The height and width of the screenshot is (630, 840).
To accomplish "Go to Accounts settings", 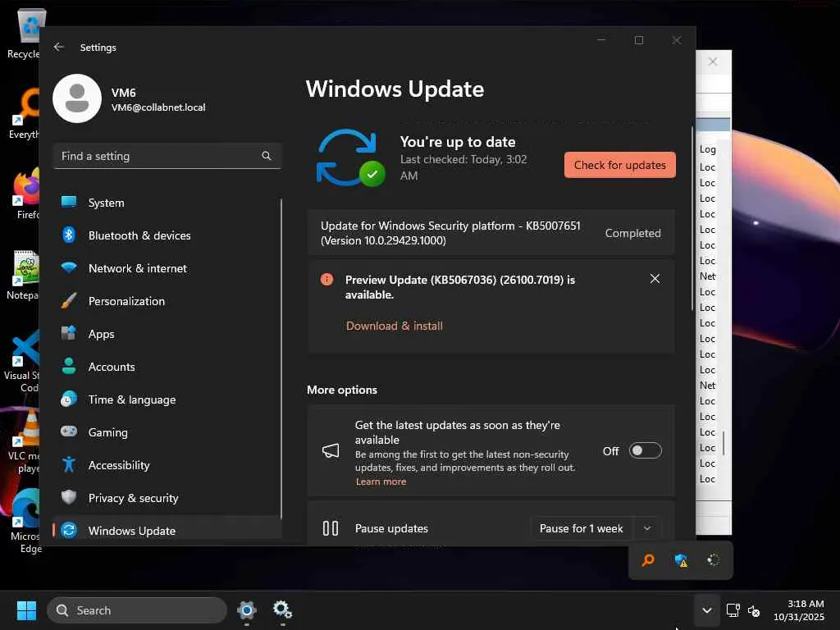I will click(167, 367).
